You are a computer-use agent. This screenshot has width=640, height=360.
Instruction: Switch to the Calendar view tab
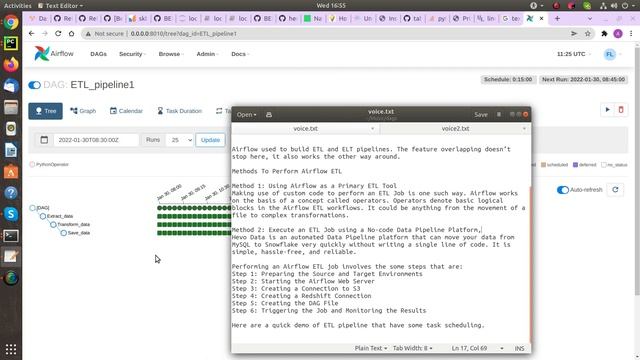click(126, 111)
